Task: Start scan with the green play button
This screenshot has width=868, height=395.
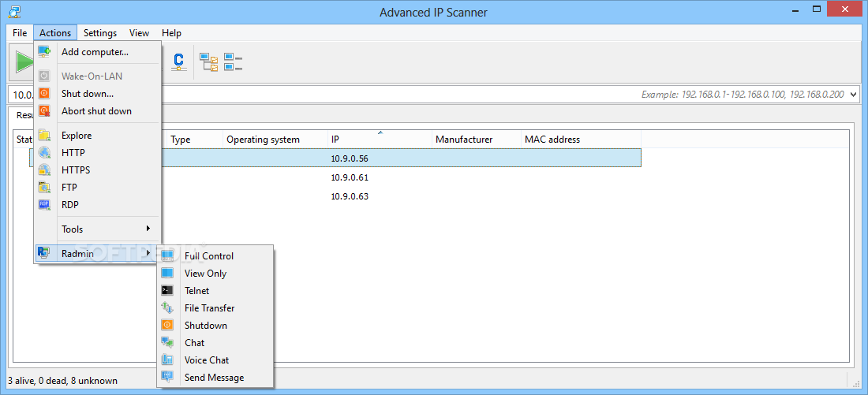Action: [x=24, y=61]
